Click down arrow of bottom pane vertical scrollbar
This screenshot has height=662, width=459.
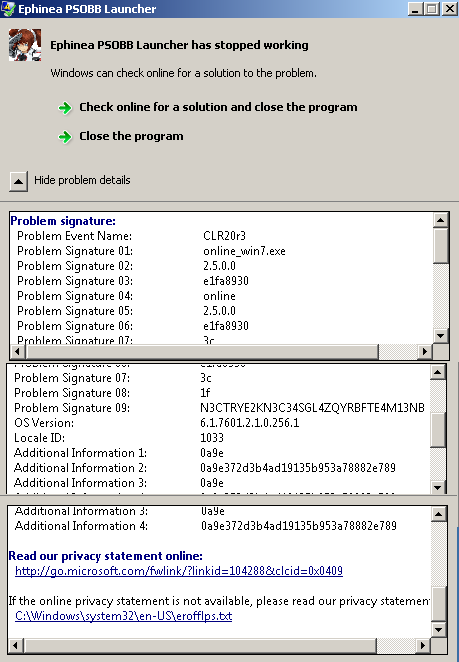438,630
